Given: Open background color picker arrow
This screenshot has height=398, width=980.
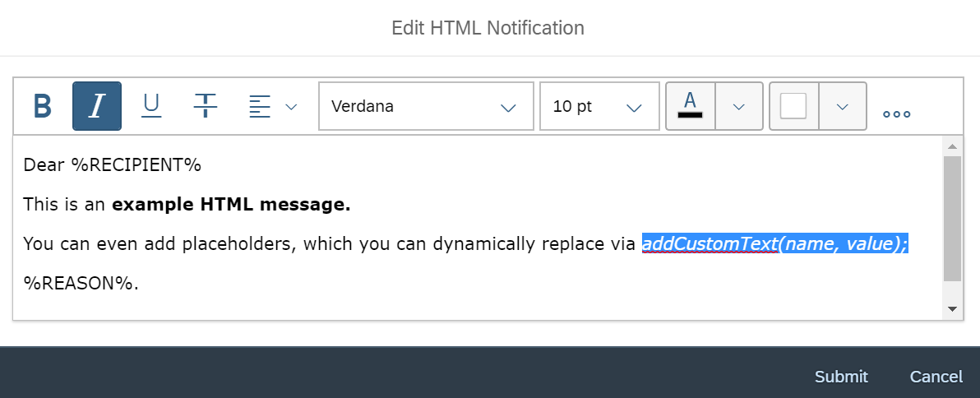Looking at the screenshot, I should coord(843,106).
